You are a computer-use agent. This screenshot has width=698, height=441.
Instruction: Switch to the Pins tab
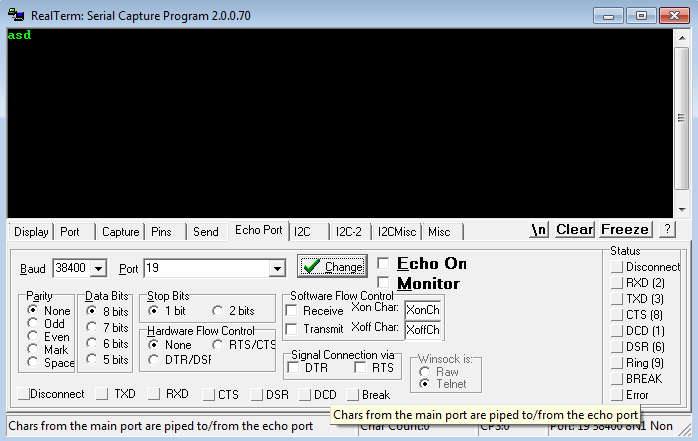(x=161, y=232)
